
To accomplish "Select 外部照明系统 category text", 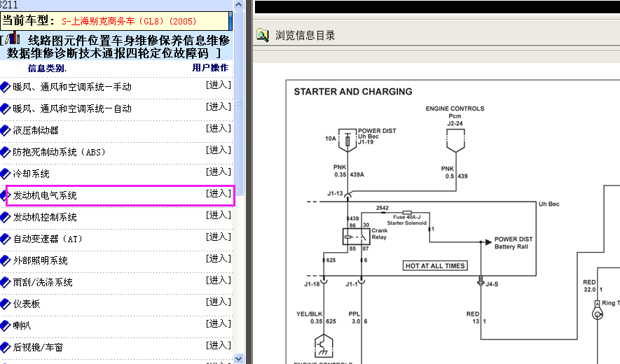I will [x=40, y=261].
